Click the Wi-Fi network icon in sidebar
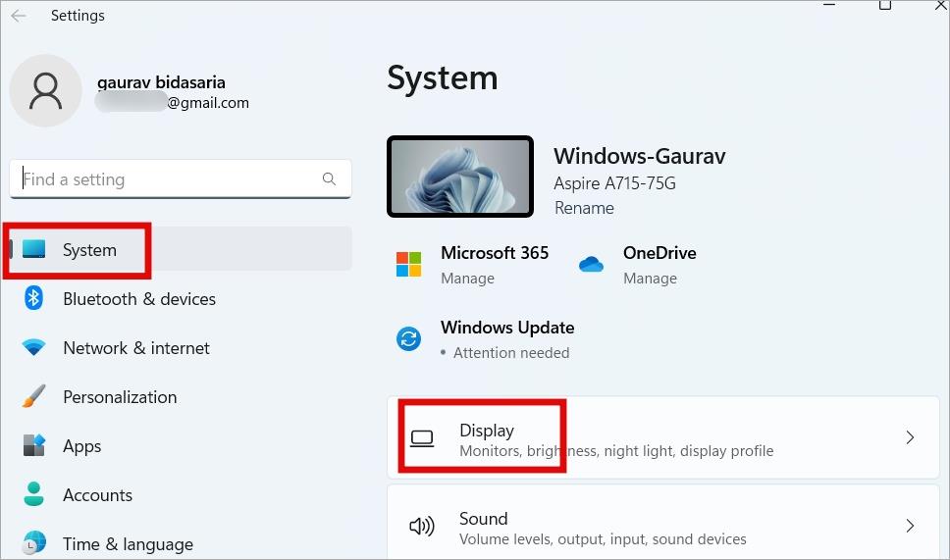The width and height of the screenshot is (950, 560). [x=33, y=347]
